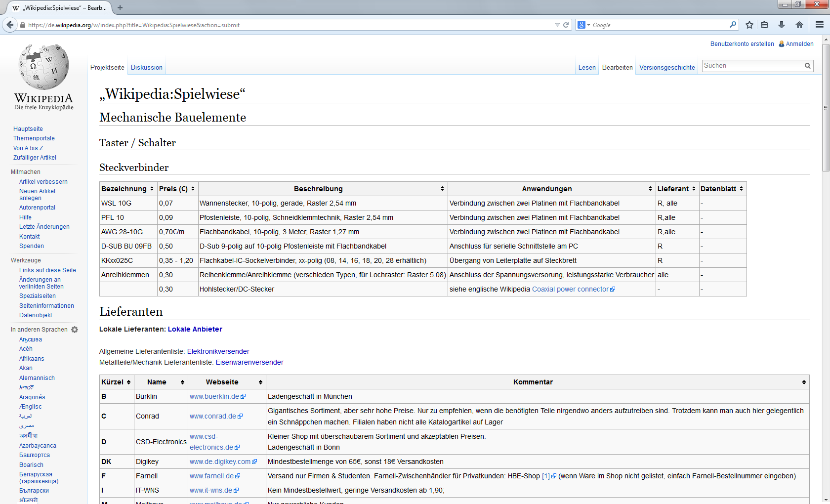Select the Anreihklemmen table cell
Image resolution: width=830 pixels, height=504 pixels.
[x=128, y=275]
